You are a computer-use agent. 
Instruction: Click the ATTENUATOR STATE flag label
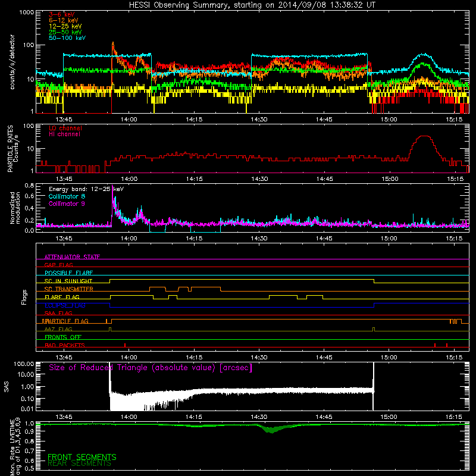[x=72, y=257]
